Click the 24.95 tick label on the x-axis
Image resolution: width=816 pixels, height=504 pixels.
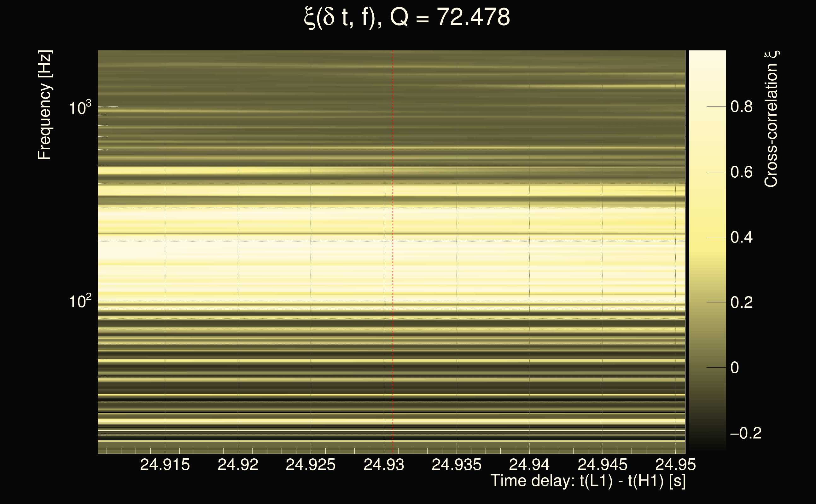[675, 465]
